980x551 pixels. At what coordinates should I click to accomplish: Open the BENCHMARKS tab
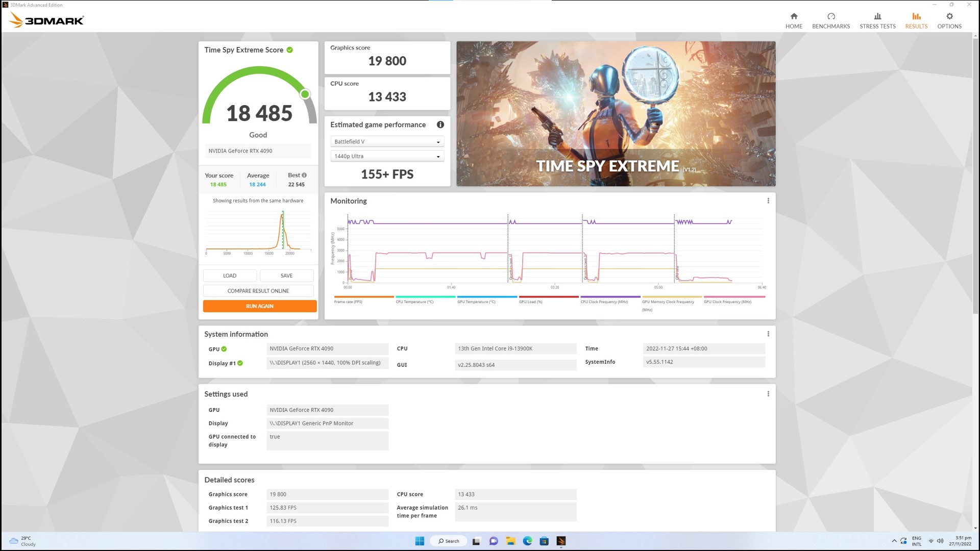[831, 21]
